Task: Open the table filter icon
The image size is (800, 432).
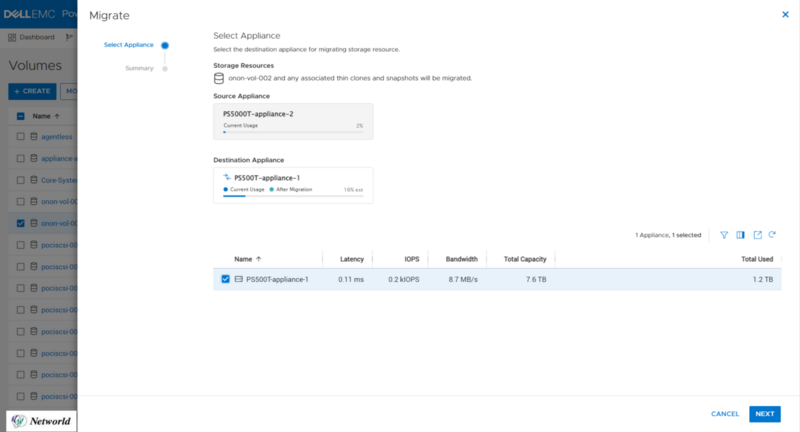Action: (724, 235)
